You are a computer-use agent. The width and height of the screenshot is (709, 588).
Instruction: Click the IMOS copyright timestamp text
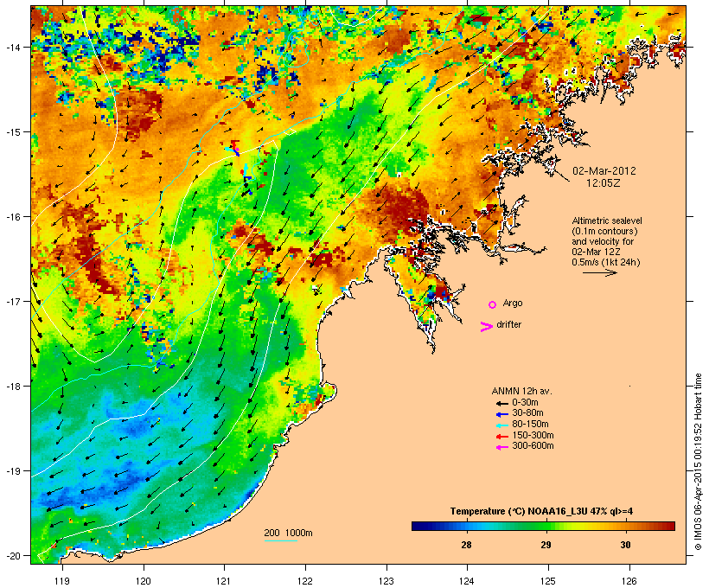pyautogui.click(x=698, y=462)
